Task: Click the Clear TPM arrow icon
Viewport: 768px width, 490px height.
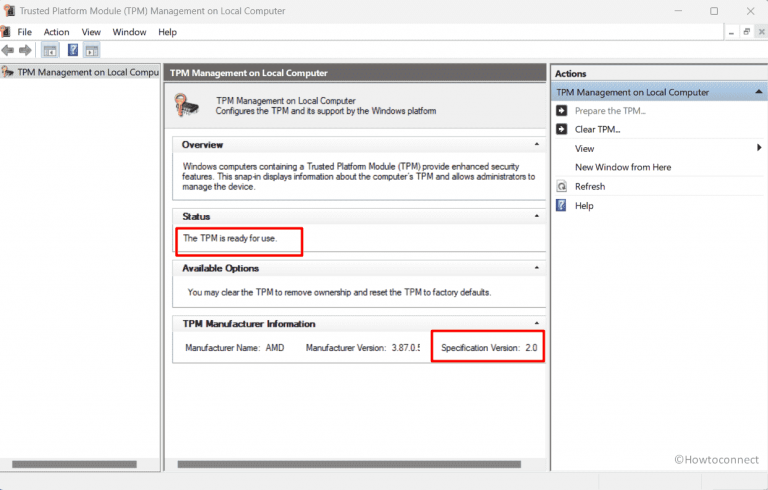Action: [x=562, y=129]
